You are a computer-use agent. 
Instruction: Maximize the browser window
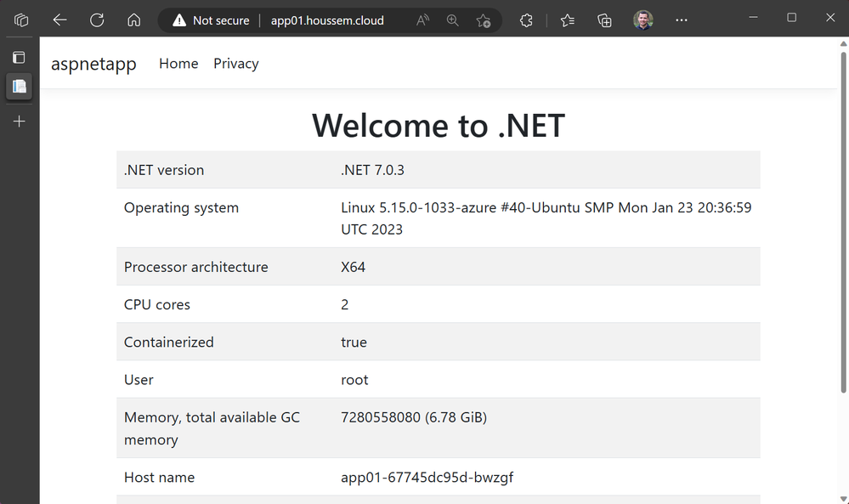[x=791, y=18]
